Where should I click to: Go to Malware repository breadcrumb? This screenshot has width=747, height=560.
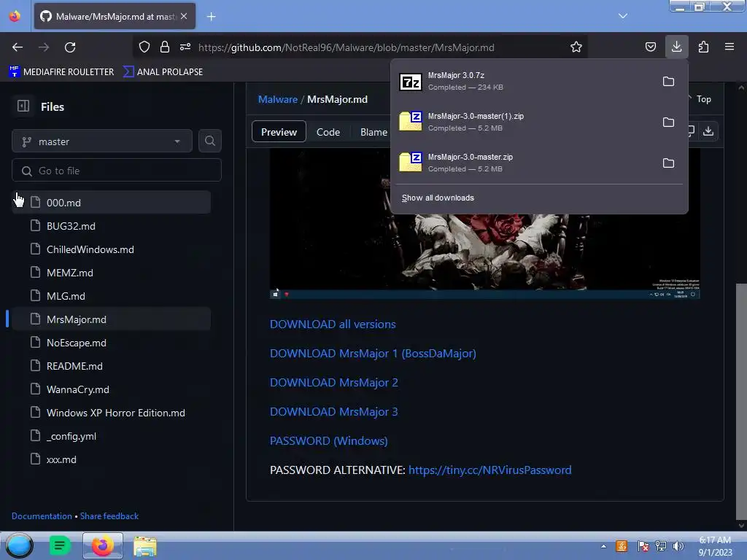pos(278,99)
